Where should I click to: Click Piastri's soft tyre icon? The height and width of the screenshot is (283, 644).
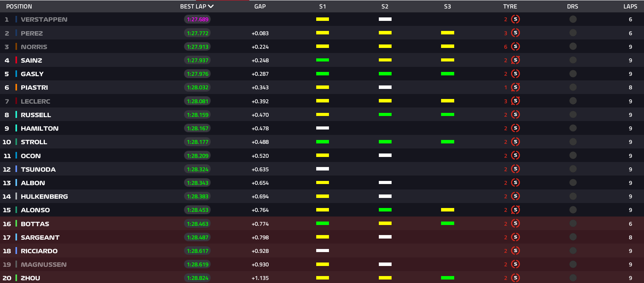pyautogui.click(x=515, y=87)
